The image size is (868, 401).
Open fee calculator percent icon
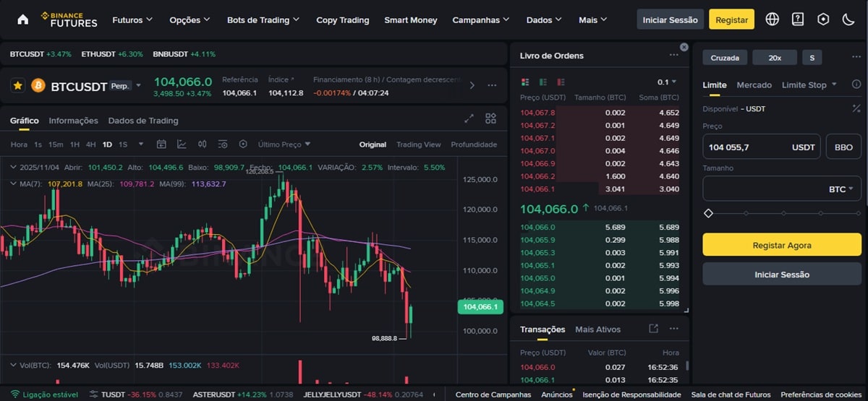click(x=856, y=108)
